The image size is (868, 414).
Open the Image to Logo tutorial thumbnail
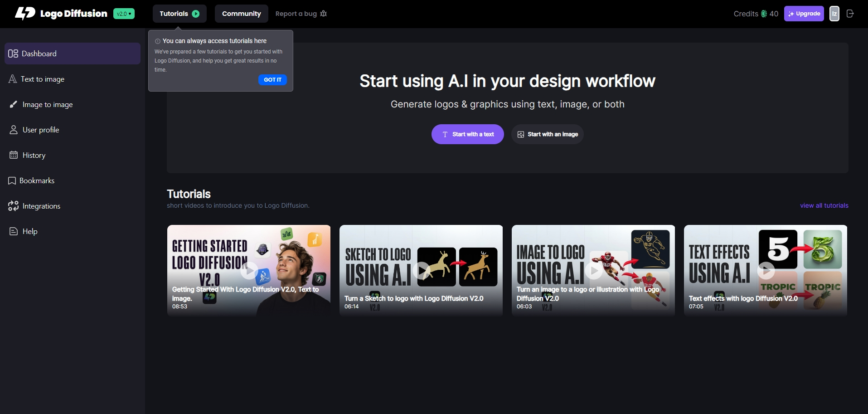(593, 270)
